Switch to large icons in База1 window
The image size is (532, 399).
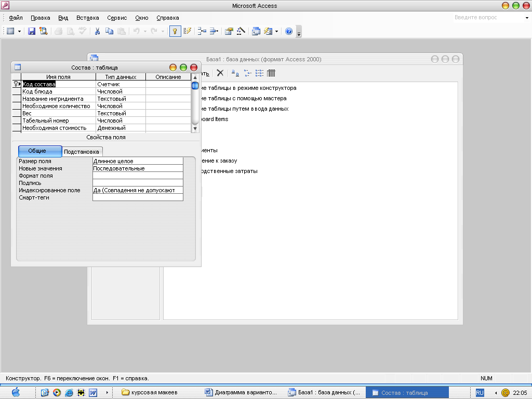235,73
